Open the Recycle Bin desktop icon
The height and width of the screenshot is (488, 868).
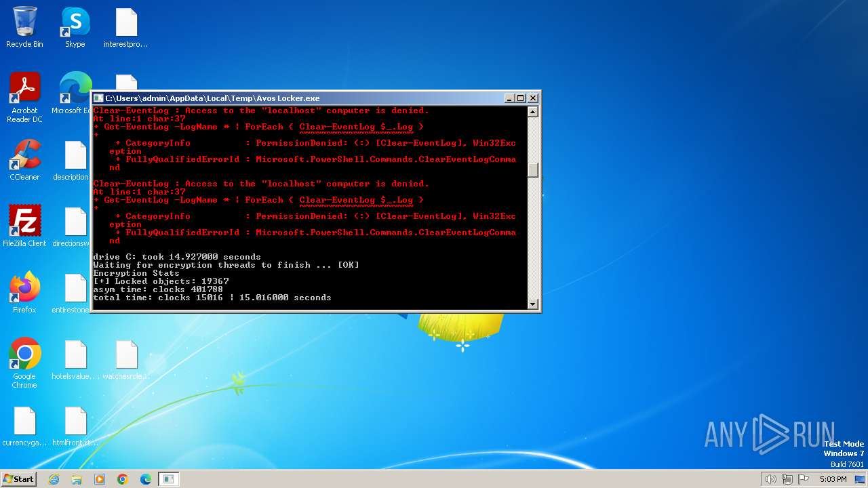(24, 27)
